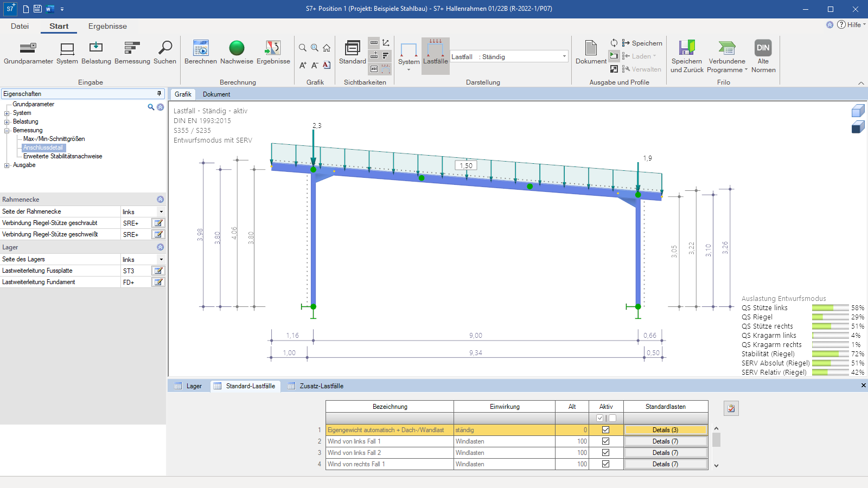This screenshot has height=488, width=868.
Task: Click Speichern in Ausgabe und Profile
Action: [x=642, y=43]
